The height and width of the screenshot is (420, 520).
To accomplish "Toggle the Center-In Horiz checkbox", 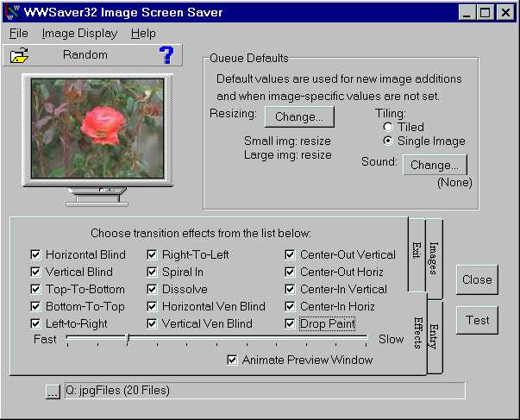I will (x=290, y=306).
